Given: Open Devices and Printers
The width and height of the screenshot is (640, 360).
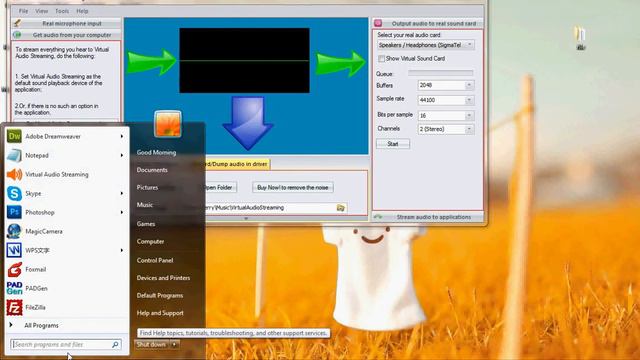Looking at the screenshot, I should point(163,278).
